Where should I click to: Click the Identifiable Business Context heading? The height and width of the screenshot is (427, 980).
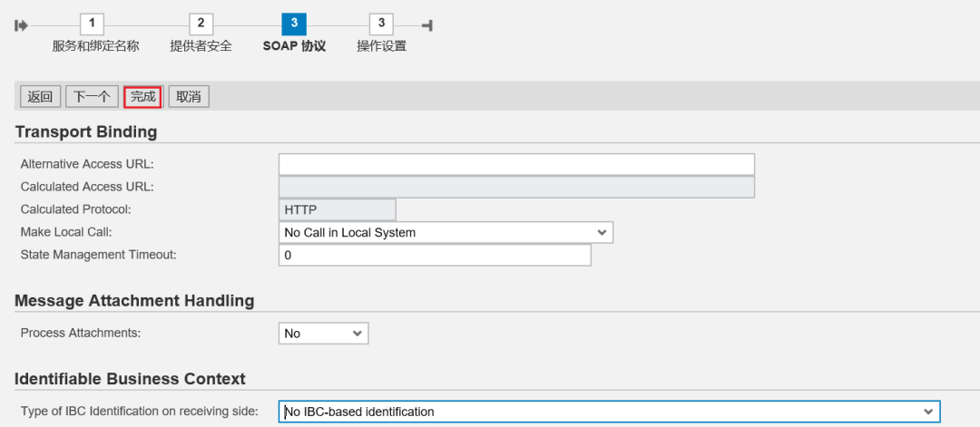coord(130,379)
